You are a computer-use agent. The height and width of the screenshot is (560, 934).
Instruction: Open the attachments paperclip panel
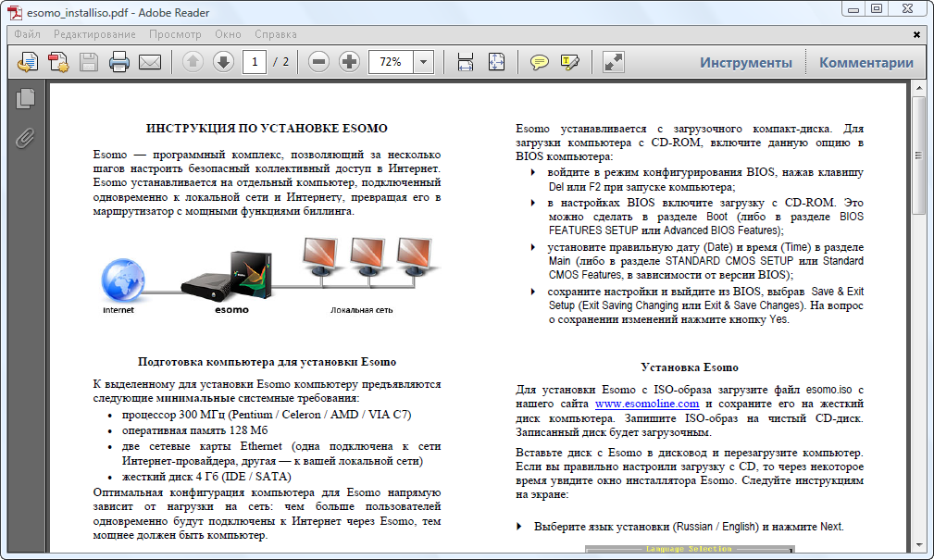(25, 138)
